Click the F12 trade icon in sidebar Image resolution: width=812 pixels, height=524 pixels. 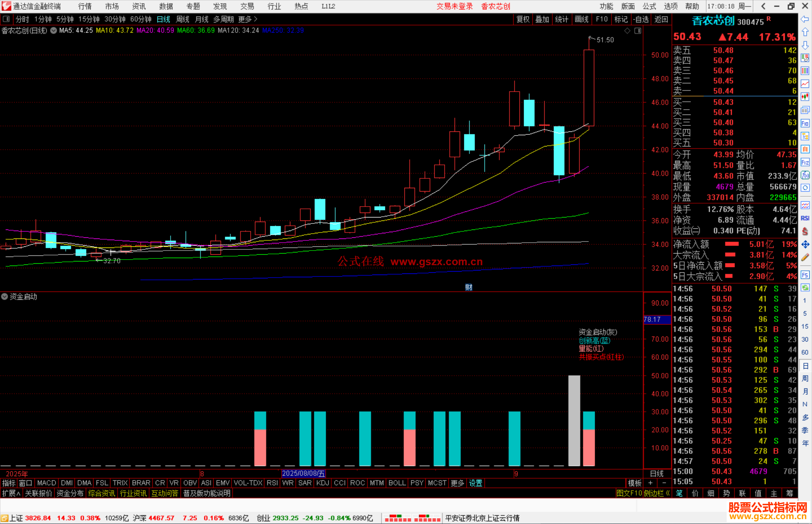point(805,162)
